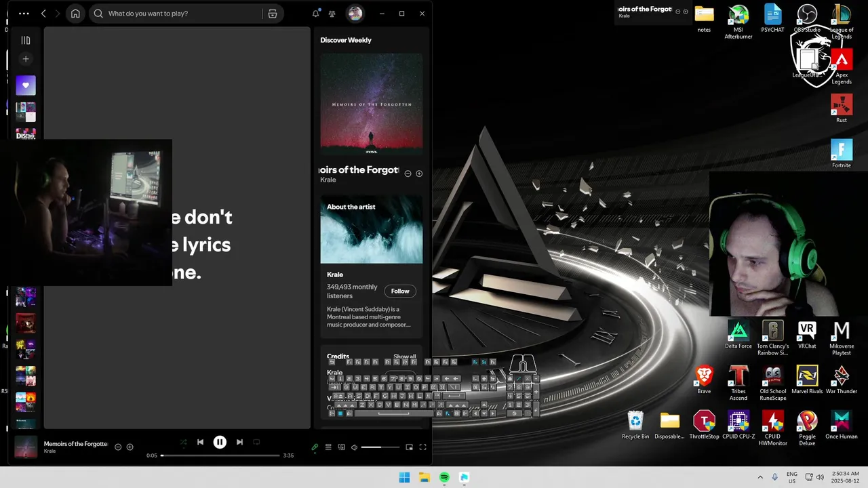
Task: Open the Spotify profile avatar menu
Action: (355, 14)
